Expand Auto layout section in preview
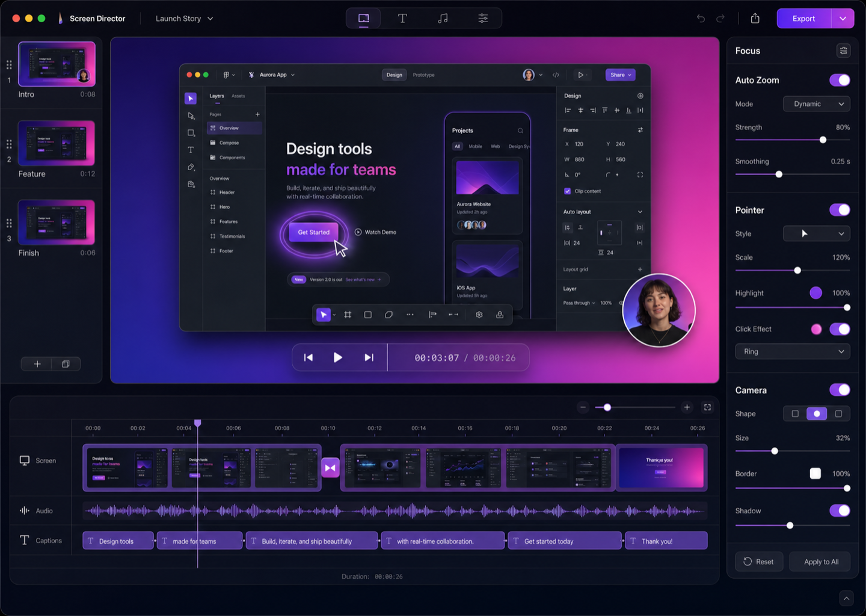The height and width of the screenshot is (616, 866). click(x=640, y=212)
